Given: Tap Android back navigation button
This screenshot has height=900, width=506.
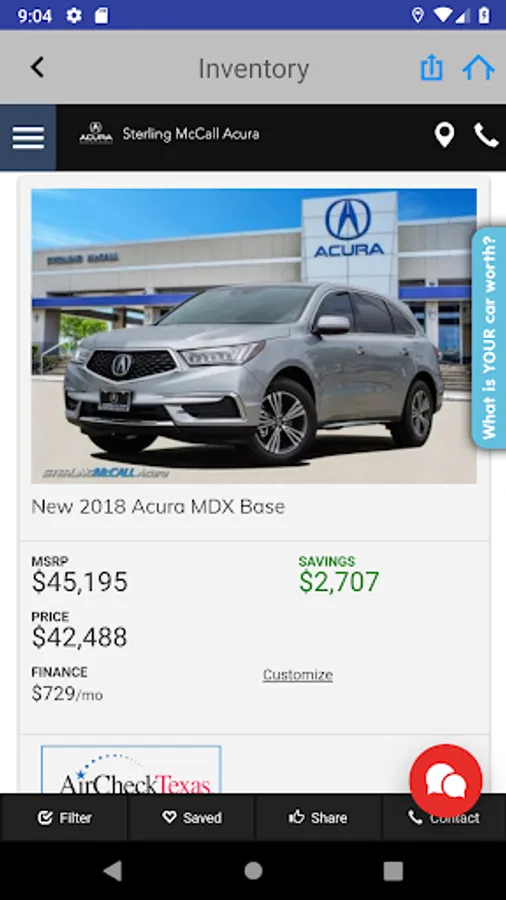Looking at the screenshot, I should 113,871.
